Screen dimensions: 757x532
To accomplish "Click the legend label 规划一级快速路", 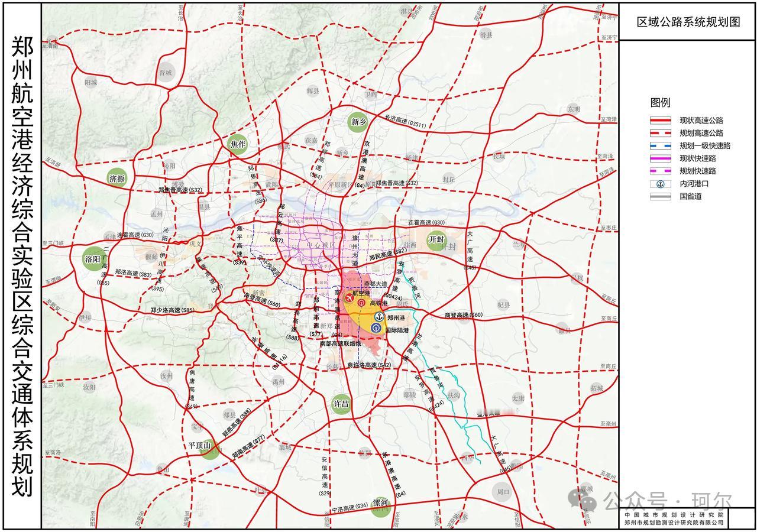I will [x=705, y=145].
